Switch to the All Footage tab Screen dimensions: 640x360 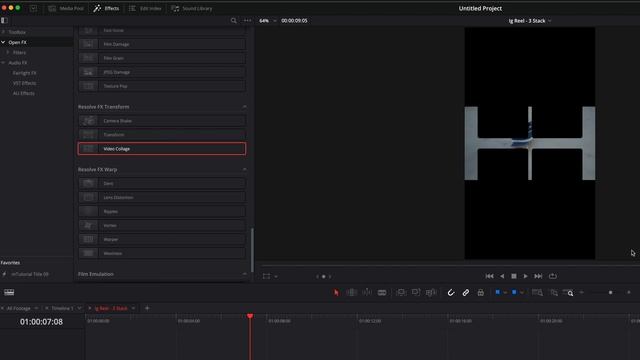click(18, 308)
